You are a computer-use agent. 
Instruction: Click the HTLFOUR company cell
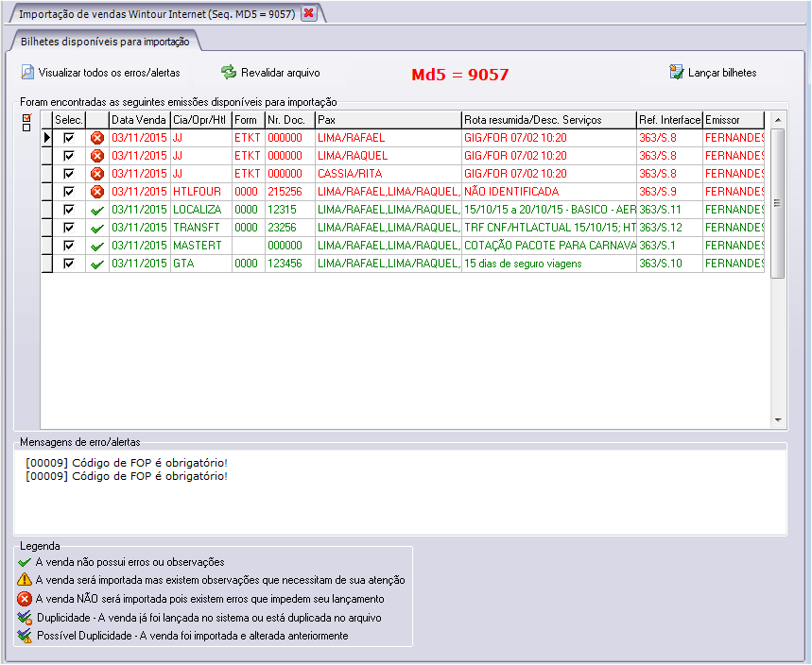pyautogui.click(x=201, y=192)
